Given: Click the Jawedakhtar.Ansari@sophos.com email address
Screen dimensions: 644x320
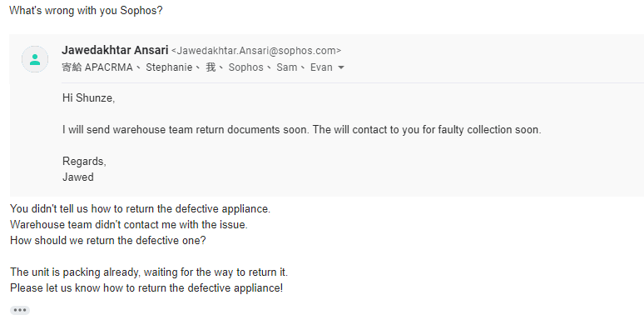Looking at the screenshot, I should (256, 51).
